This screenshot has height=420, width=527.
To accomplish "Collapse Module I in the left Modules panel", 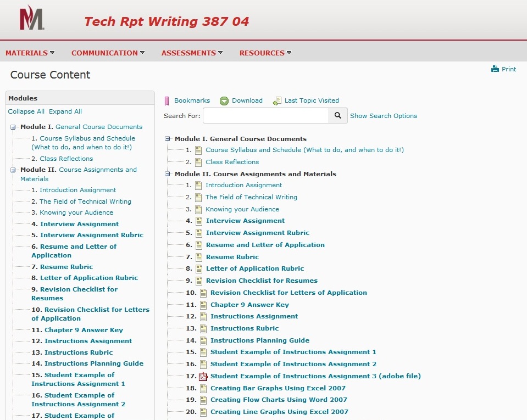I will pos(13,127).
